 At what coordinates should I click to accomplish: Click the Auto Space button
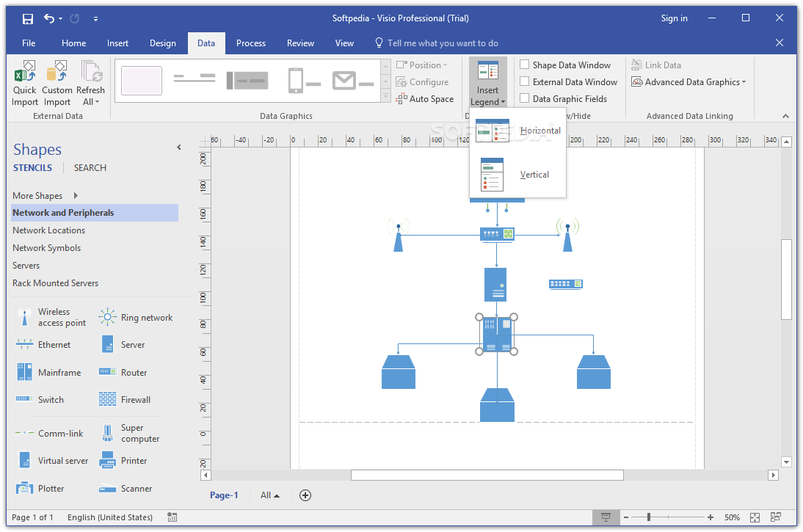pyautogui.click(x=424, y=99)
